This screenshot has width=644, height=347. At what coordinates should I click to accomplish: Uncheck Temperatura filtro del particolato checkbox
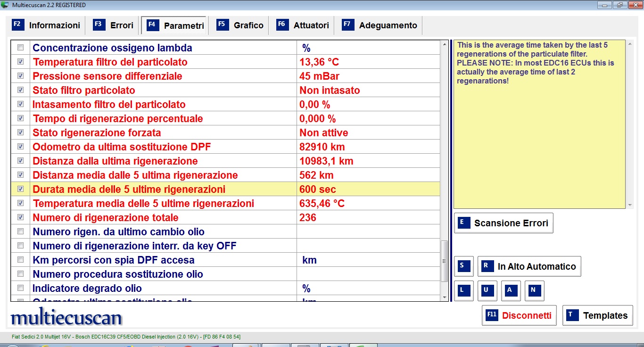[20, 62]
